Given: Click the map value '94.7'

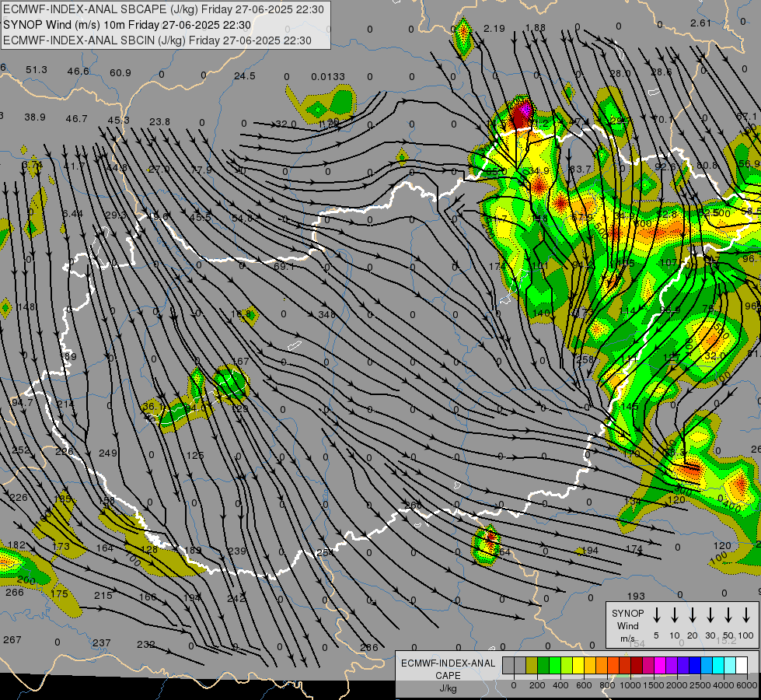Looking at the screenshot, I should pos(23,402).
